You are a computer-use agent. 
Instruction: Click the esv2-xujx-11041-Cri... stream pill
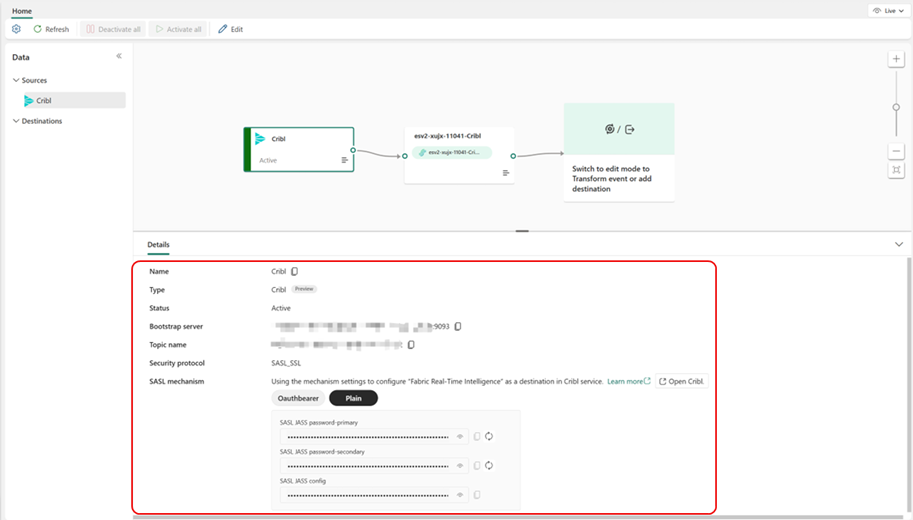point(452,153)
